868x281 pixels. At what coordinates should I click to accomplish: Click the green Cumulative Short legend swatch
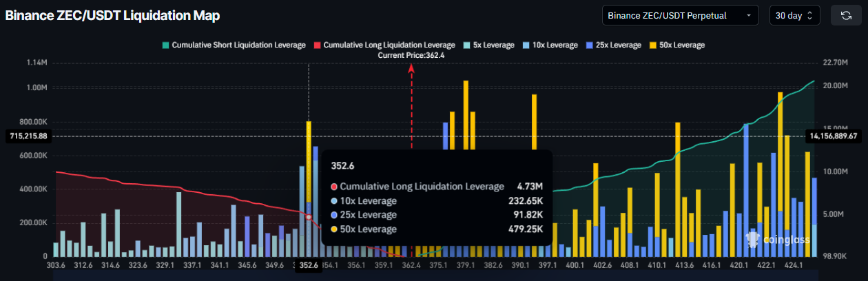[165, 45]
